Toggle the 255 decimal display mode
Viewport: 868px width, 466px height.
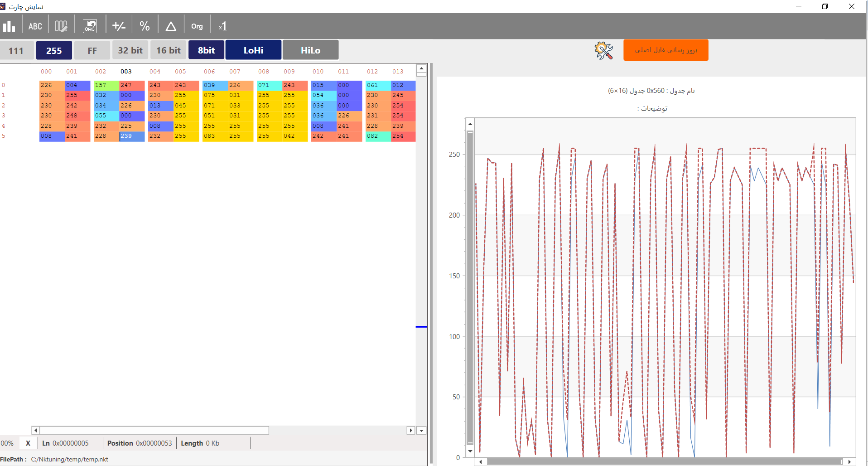[x=54, y=50]
